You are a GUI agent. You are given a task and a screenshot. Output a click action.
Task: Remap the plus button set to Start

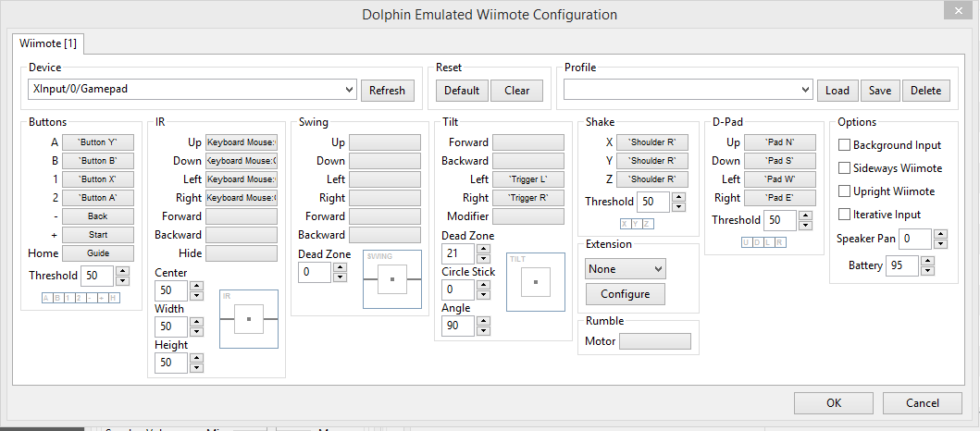point(97,235)
